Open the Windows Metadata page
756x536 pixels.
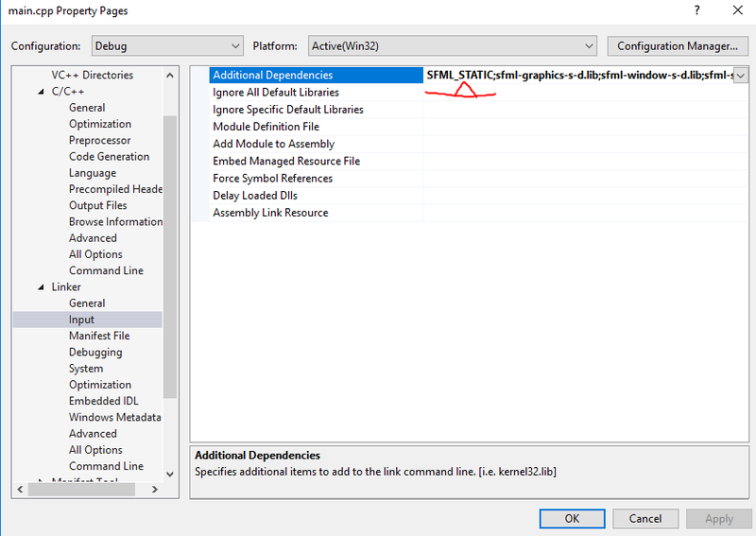114,417
